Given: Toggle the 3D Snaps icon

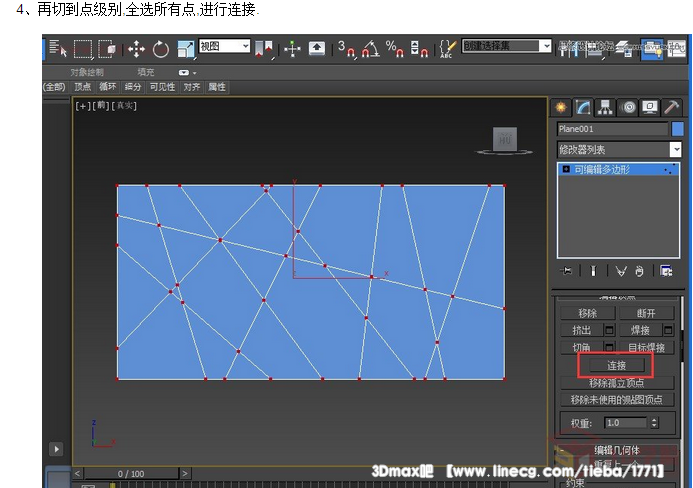Looking at the screenshot, I should pos(346,49).
